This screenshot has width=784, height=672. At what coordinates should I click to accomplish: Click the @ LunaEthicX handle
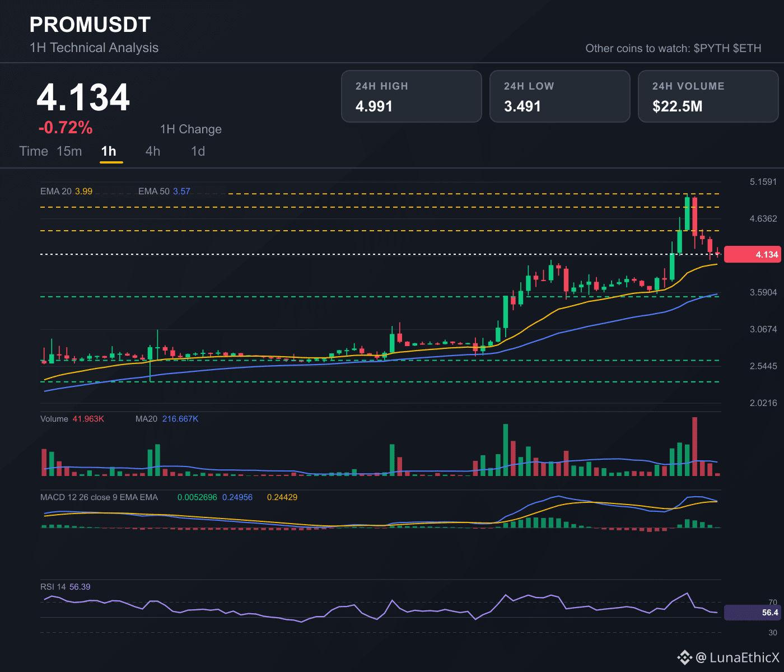737,657
